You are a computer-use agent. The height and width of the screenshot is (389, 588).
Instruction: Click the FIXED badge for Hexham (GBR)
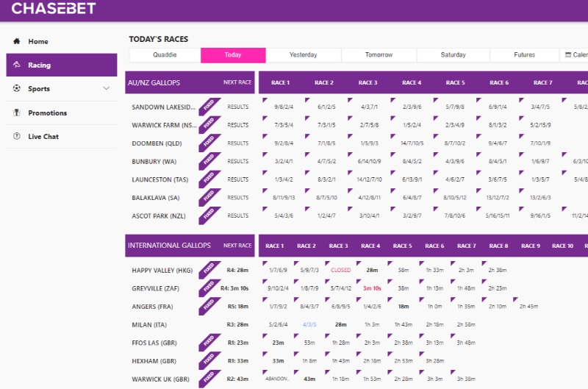tap(209, 361)
